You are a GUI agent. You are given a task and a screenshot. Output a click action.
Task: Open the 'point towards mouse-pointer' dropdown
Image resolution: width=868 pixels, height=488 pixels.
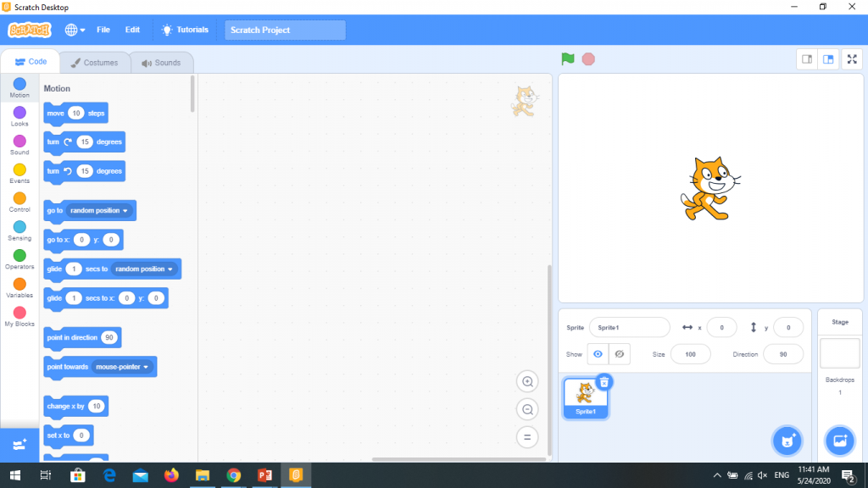[146, 367]
